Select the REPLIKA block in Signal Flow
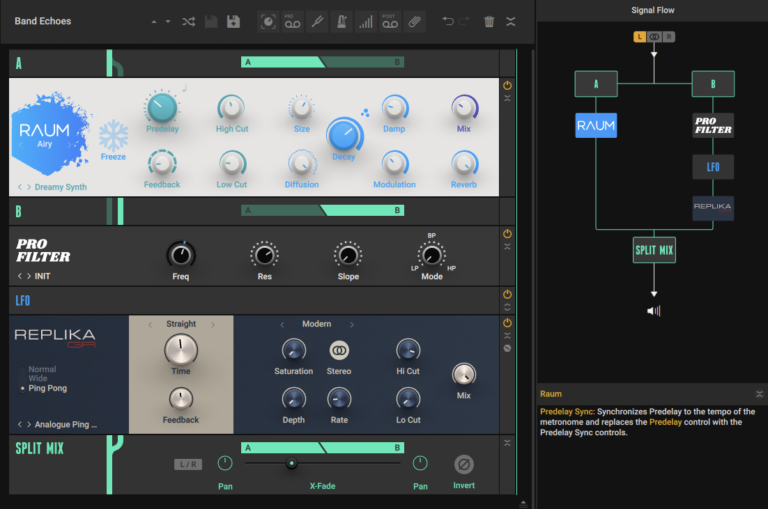The height and width of the screenshot is (509, 768). tap(713, 208)
